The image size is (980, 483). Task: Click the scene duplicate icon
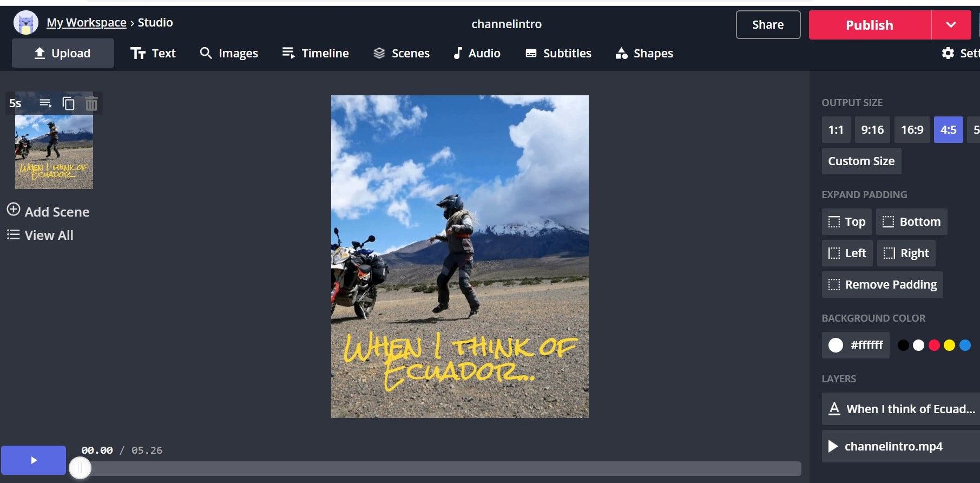click(68, 103)
